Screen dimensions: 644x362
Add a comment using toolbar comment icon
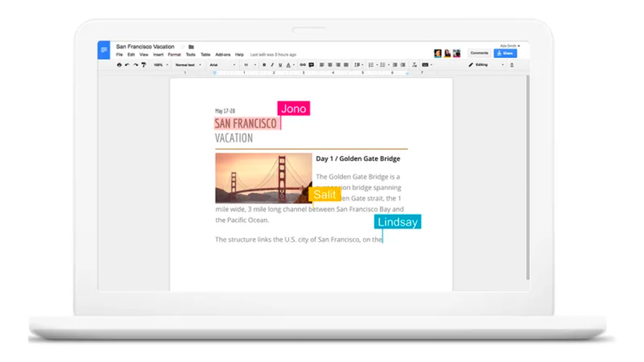point(311,65)
